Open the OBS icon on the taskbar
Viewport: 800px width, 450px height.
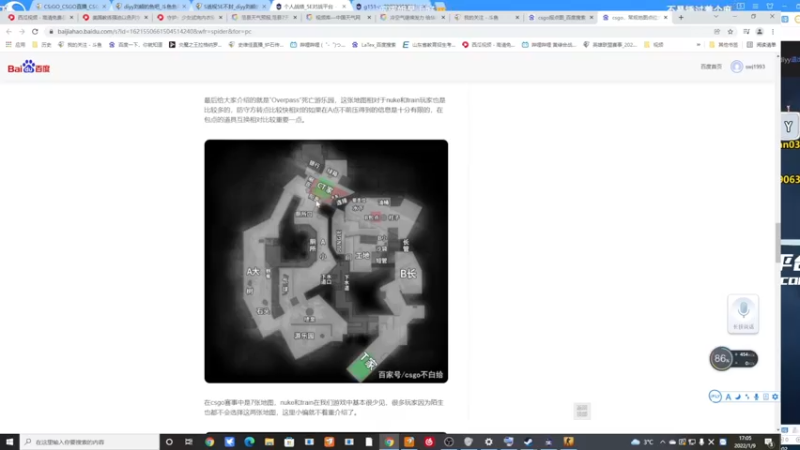[x=448, y=442]
